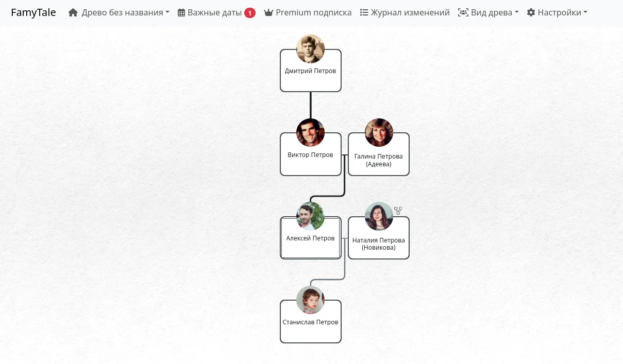
Task: Click tree branch icon near Наталия Петрова
Action: [398, 211]
